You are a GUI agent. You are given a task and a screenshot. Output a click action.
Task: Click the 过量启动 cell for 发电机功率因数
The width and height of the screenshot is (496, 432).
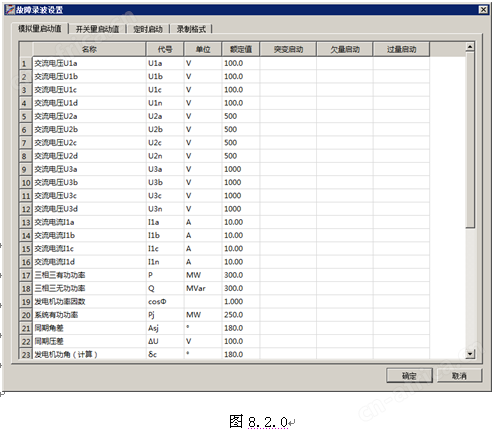[401, 302]
